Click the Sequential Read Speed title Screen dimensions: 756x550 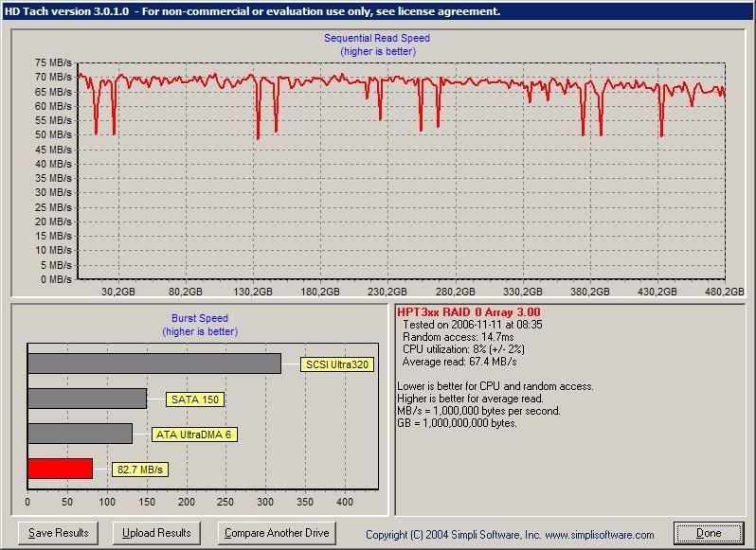tap(377, 38)
